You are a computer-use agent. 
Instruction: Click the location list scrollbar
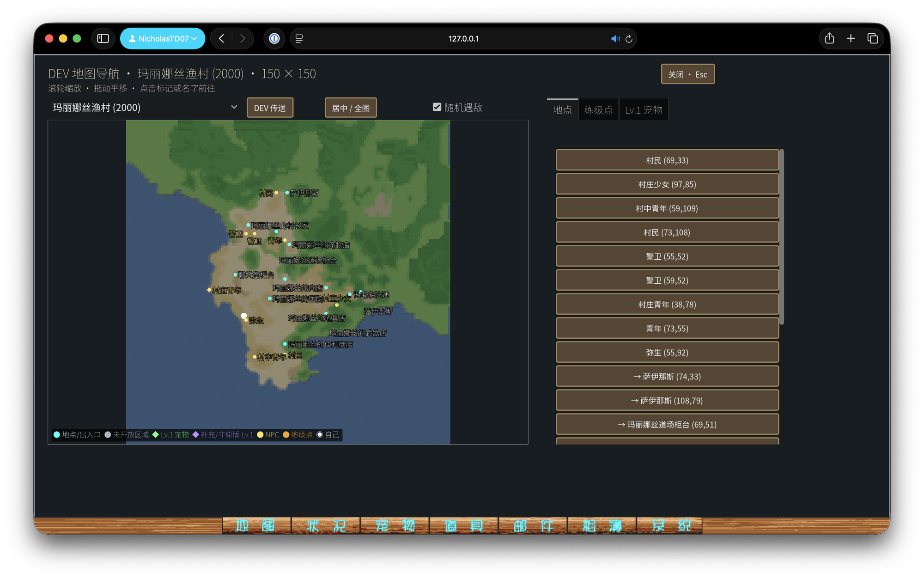[782, 237]
